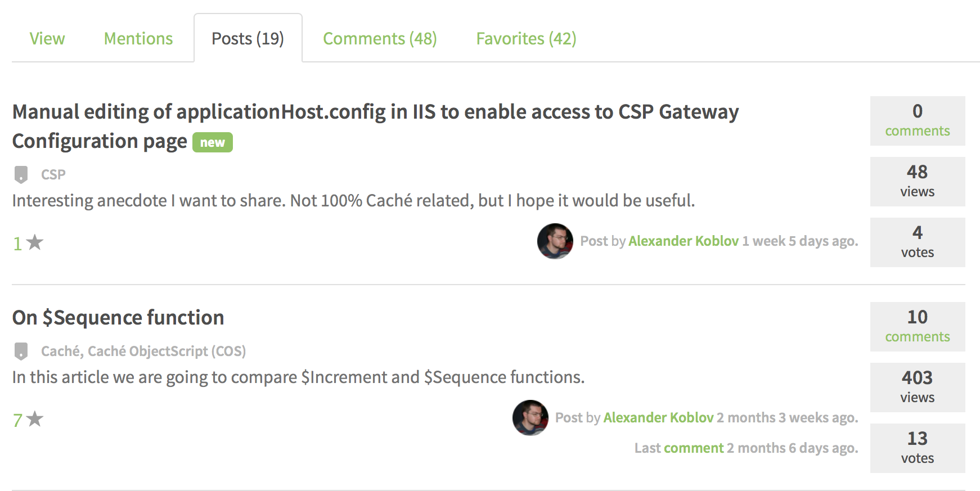Click the 'comment' link in Last comment
The width and height of the screenshot is (980, 491).
coord(694,448)
